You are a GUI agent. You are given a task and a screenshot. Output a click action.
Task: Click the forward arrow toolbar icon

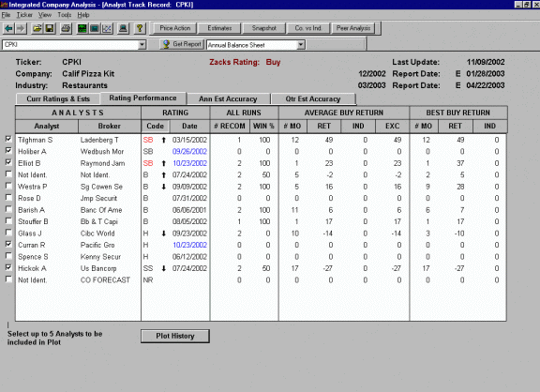(21, 28)
